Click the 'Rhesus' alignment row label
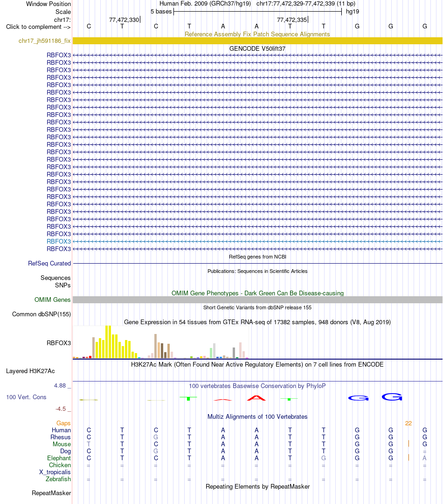 click(x=61, y=437)
